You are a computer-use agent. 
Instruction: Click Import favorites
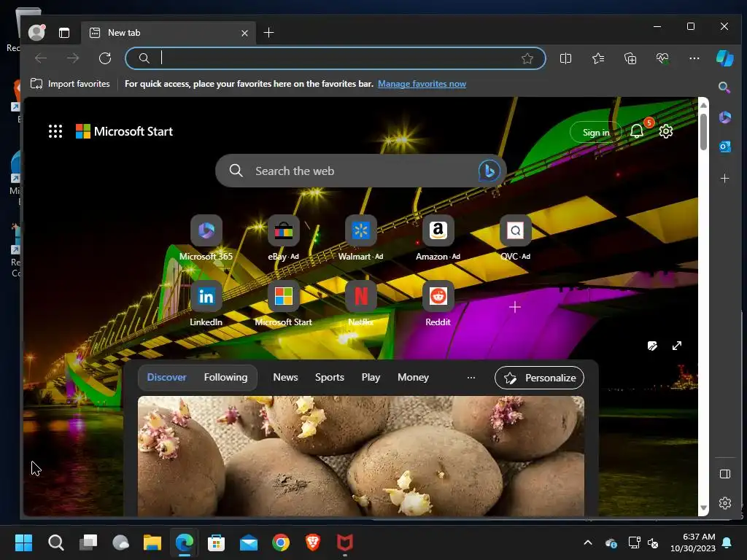click(x=70, y=84)
